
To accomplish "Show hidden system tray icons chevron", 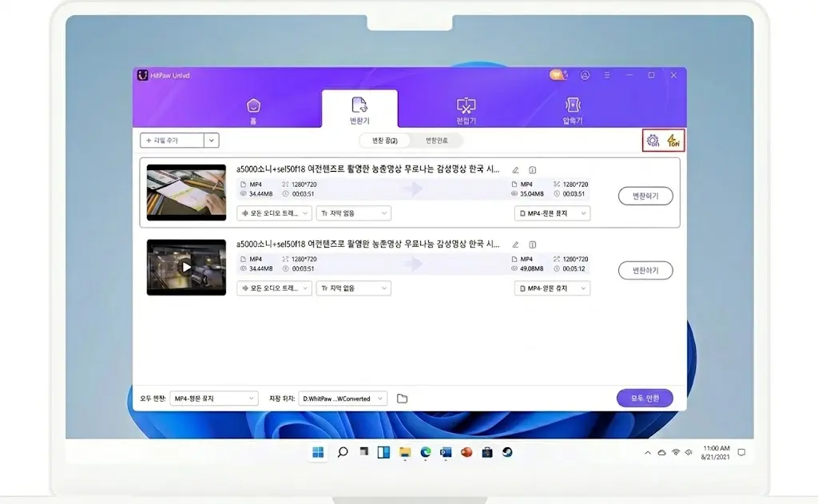I will coord(647,453).
